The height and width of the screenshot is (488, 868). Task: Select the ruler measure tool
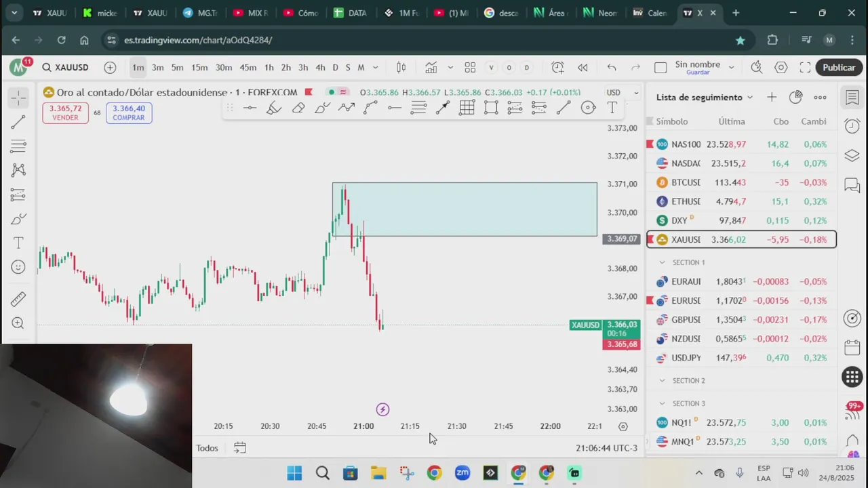(18, 299)
